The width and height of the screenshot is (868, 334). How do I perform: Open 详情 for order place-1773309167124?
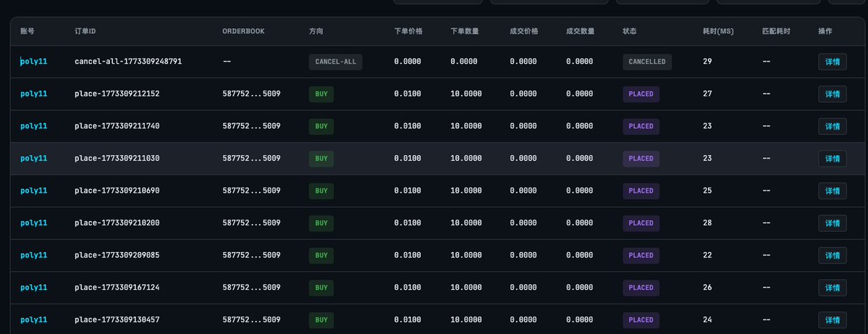click(832, 288)
